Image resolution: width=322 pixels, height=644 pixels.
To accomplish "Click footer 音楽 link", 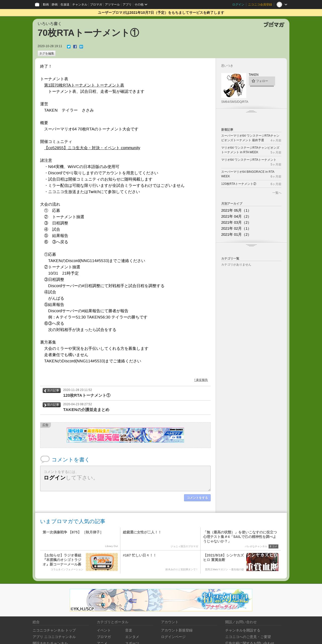I will point(129,630).
